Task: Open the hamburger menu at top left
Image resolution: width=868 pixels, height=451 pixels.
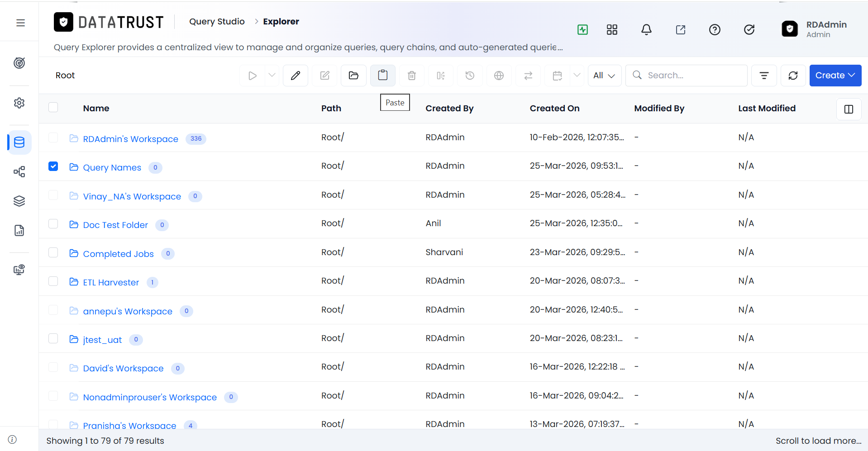Action: [20, 23]
